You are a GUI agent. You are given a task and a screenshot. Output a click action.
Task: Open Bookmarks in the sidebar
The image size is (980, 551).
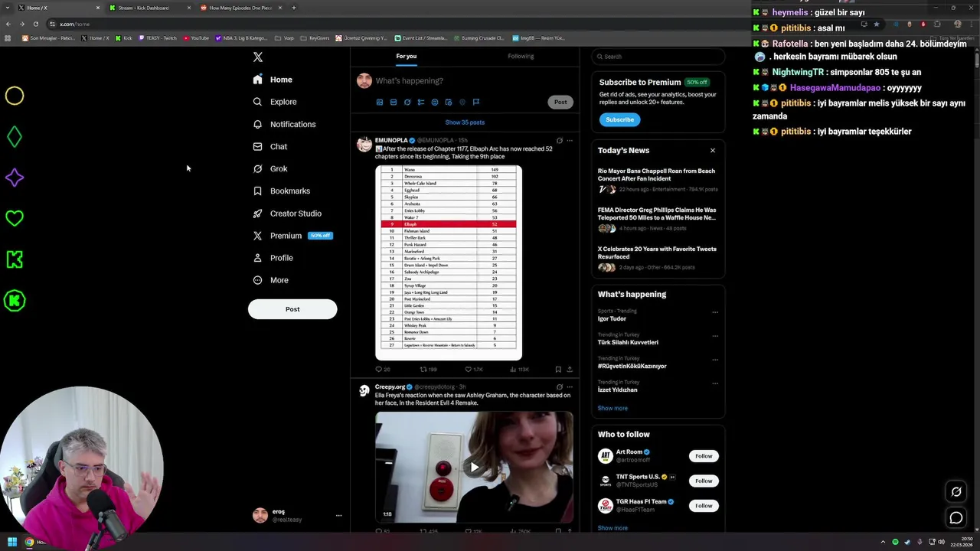pyautogui.click(x=282, y=191)
